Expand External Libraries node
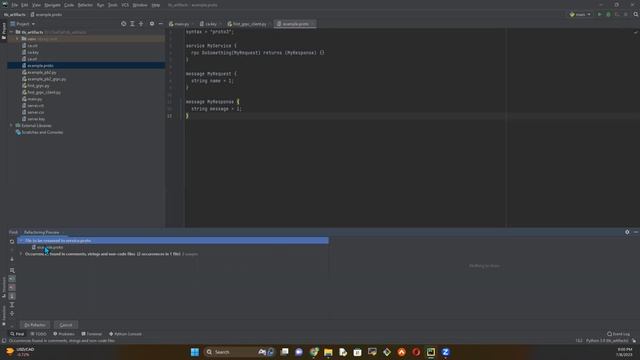The image size is (640, 360). tap(11, 125)
